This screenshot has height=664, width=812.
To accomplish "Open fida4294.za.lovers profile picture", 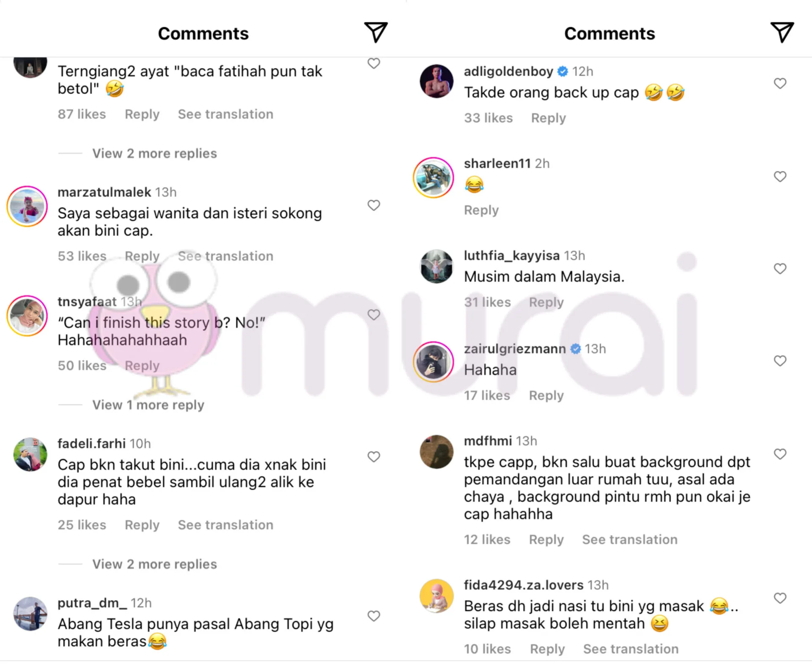I will [x=436, y=596].
